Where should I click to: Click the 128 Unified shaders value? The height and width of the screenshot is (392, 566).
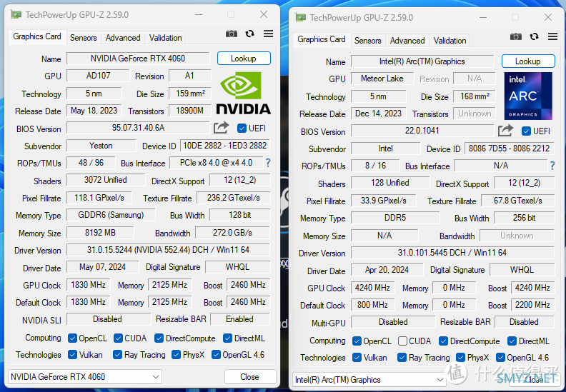[390, 183]
